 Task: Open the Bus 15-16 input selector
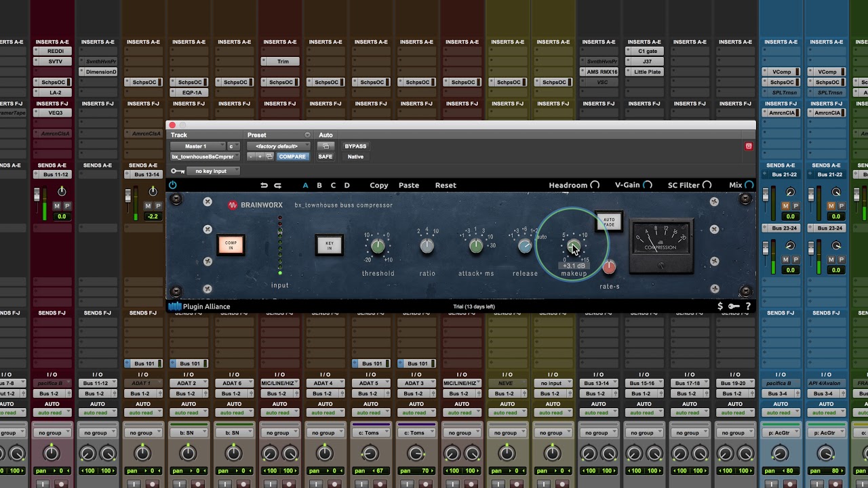pyautogui.click(x=643, y=384)
